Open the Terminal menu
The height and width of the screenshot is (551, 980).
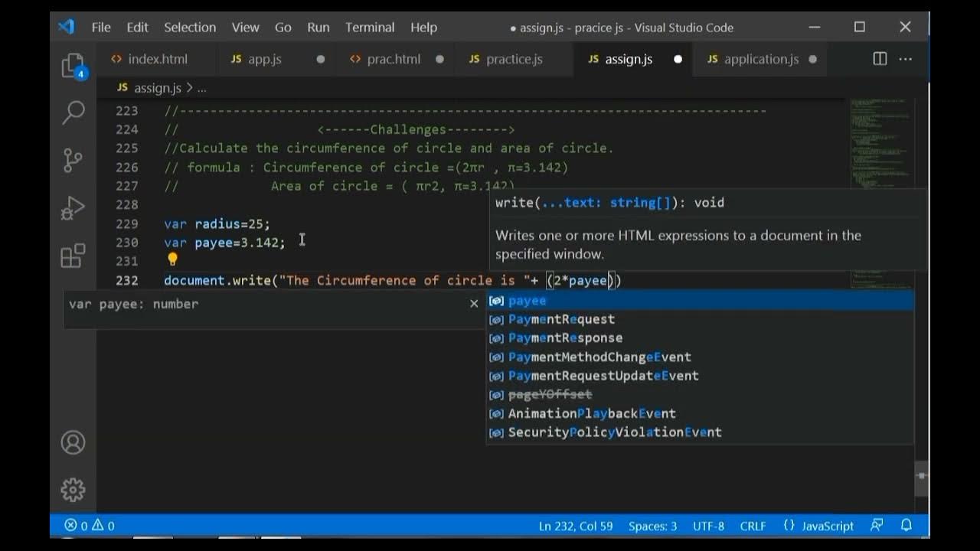[370, 27]
